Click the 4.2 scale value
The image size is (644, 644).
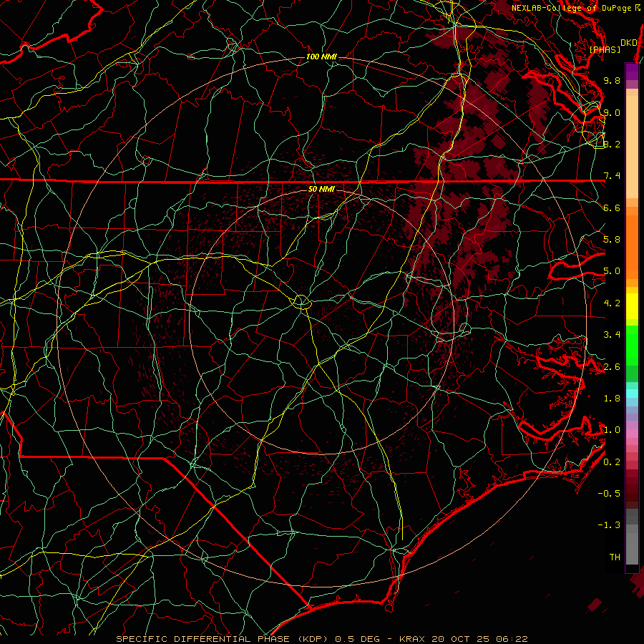[612, 303]
